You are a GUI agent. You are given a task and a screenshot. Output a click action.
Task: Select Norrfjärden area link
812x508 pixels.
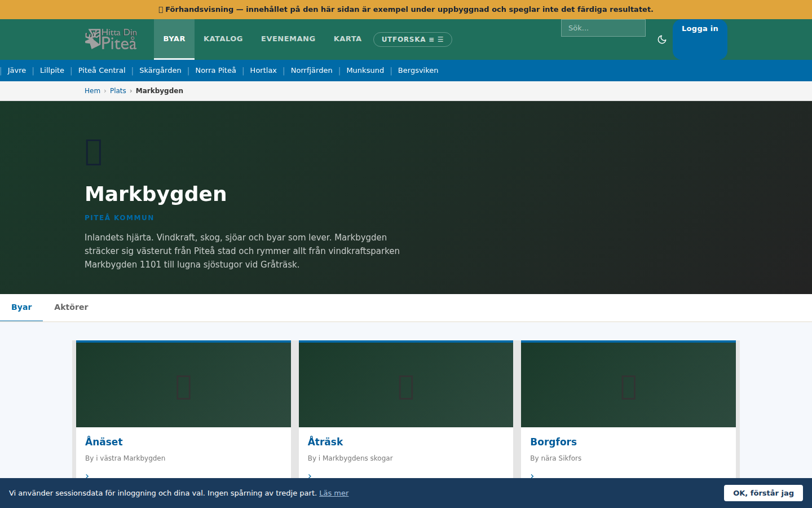click(312, 71)
